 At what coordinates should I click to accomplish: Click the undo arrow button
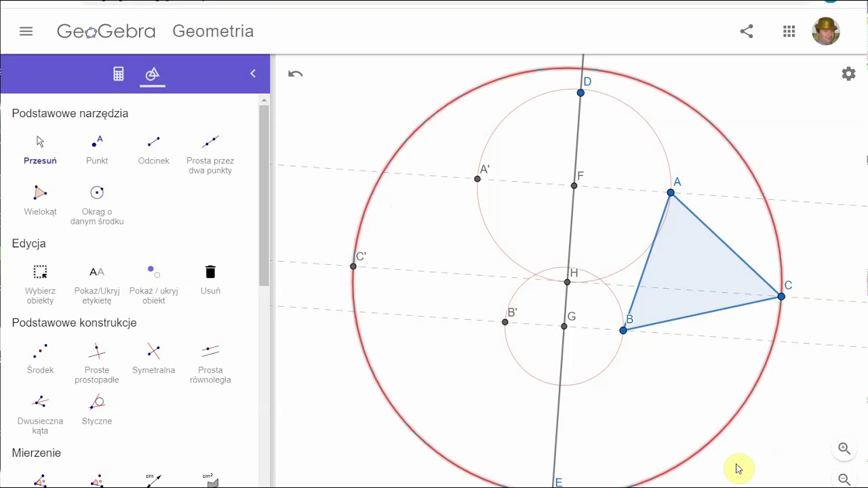295,74
